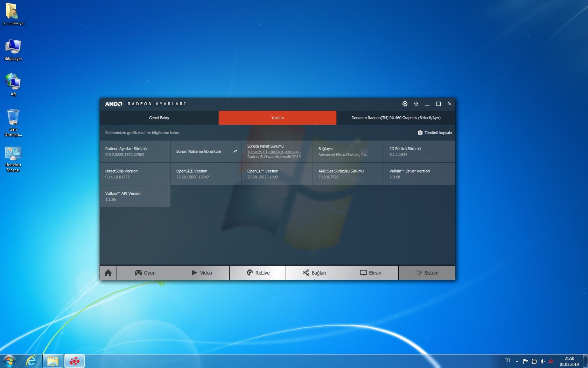Screen dimensions: 588x368
Task: Click the share arrow on release notes tile
Action: (235, 151)
